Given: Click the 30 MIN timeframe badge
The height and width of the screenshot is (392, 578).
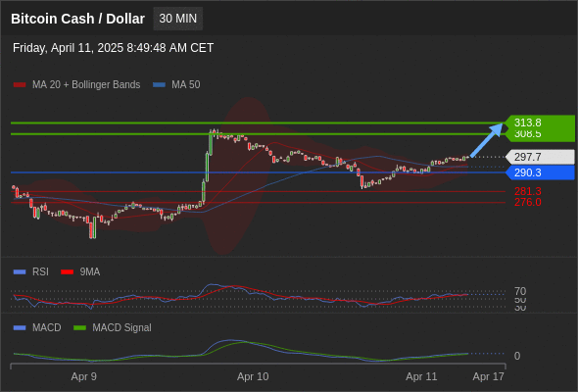Looking at the screenshot, I should tap(178, 19).
